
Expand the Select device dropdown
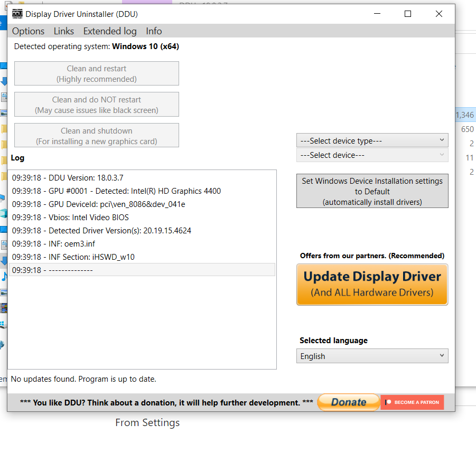point(372,155)
